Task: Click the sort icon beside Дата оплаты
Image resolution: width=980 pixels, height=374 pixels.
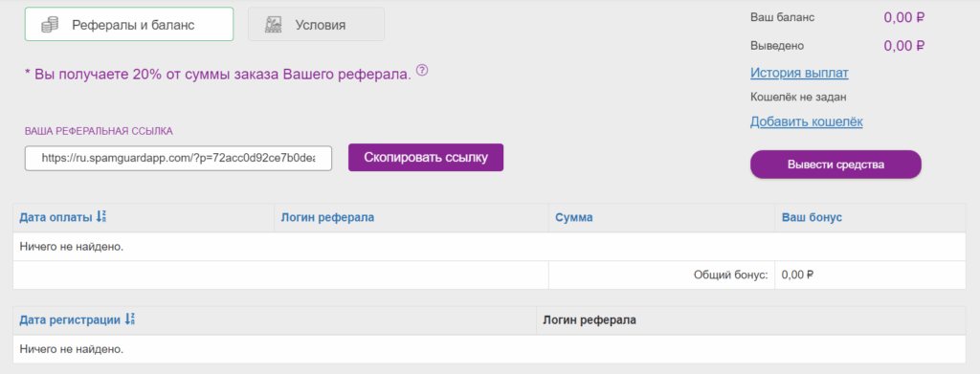Action: 101,217
